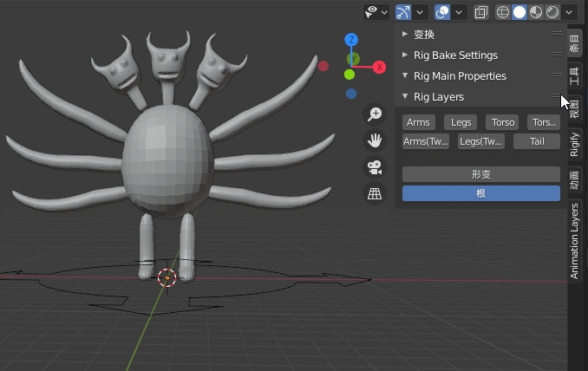Toggle X-ray display mode
This screenshot has height=371, width=588.
pyautogui.click(x=480, y=12)
